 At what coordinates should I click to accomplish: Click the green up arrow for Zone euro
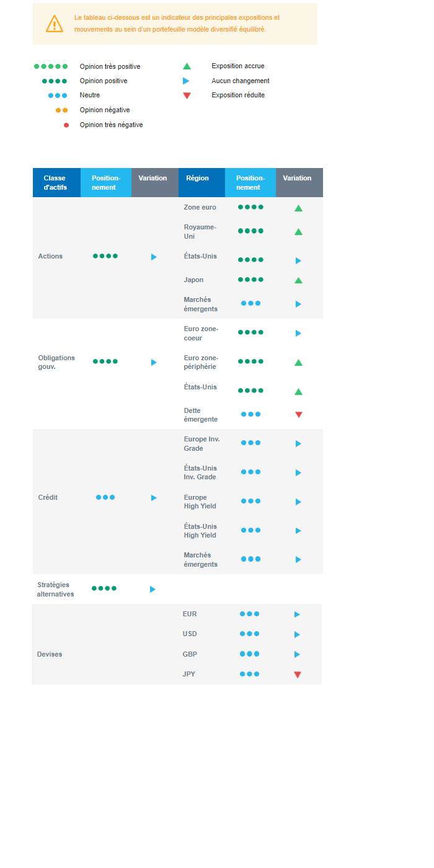pyautogui.click(x=298, y=208)
